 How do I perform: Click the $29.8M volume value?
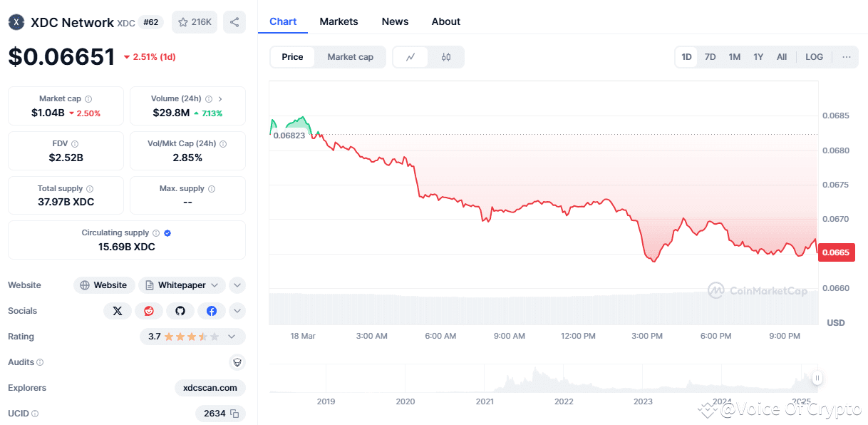pos(171,113)
